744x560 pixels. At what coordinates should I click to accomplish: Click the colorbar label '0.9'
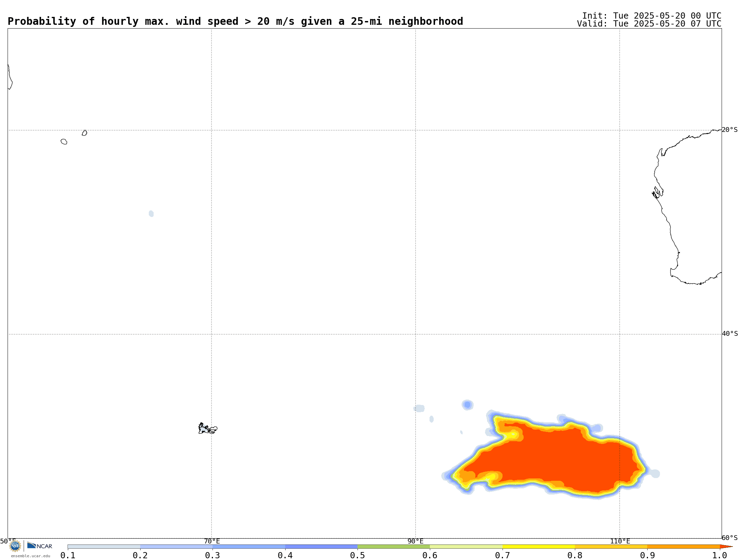click(x=647, y=555)
